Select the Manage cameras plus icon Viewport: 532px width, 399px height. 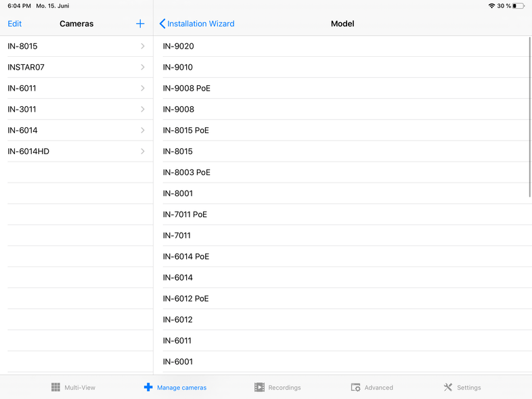pos(148,388)
